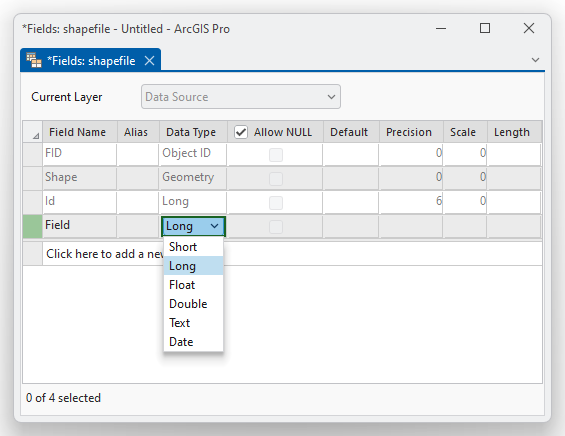Select the green row header of Field row

(x=32, y=226)
